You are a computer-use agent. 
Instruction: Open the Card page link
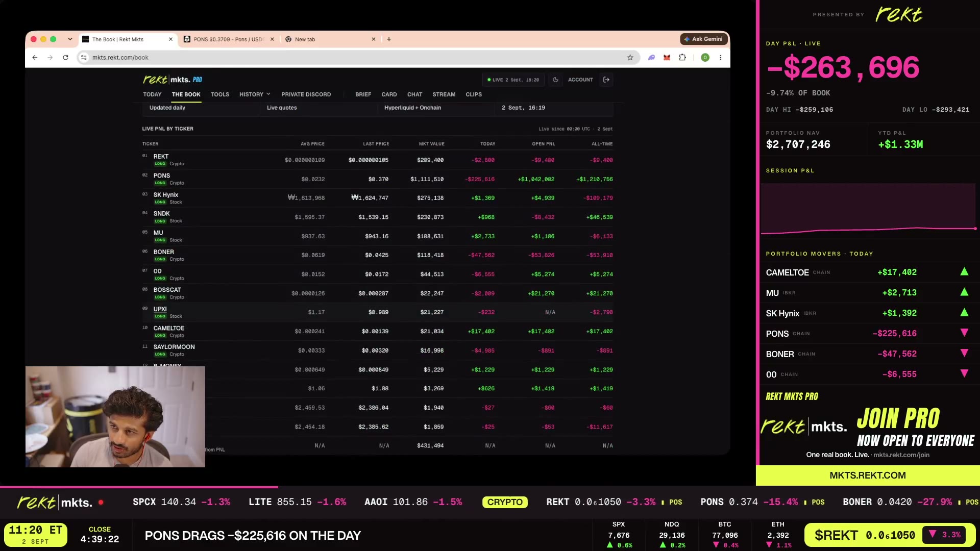pos(389,94)
